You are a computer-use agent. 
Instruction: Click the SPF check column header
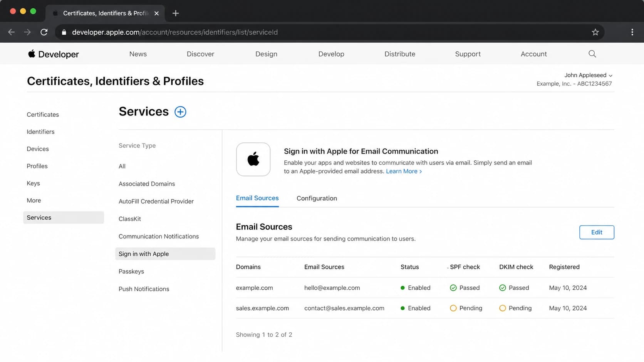coord(465,267)
